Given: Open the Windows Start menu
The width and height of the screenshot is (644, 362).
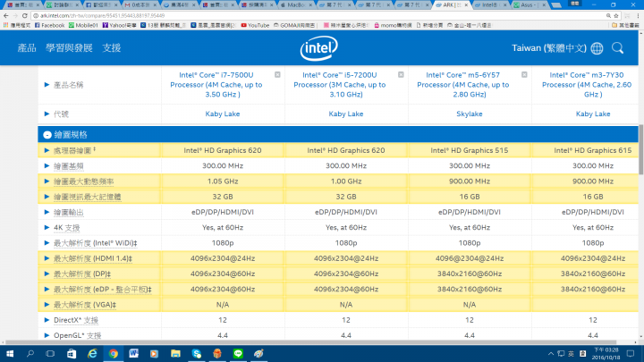Looking at the screenshot, I should pyautogui.click(x=9, y=353).
